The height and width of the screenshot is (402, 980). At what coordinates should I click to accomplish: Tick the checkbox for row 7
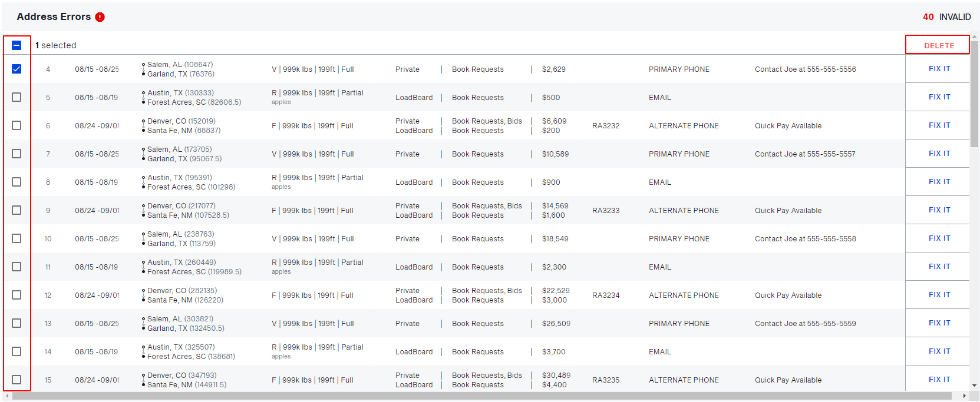click(x=17, y=154)
